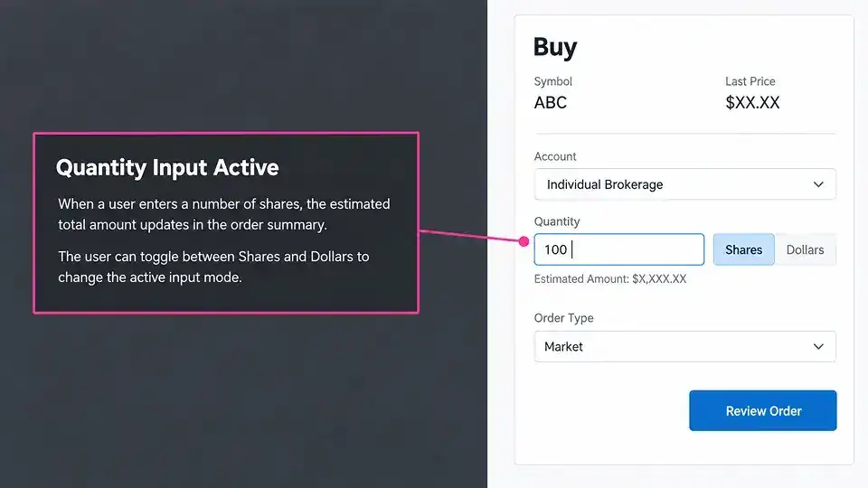Focus the Quantity input showing 100

click(x=618, y=249)
